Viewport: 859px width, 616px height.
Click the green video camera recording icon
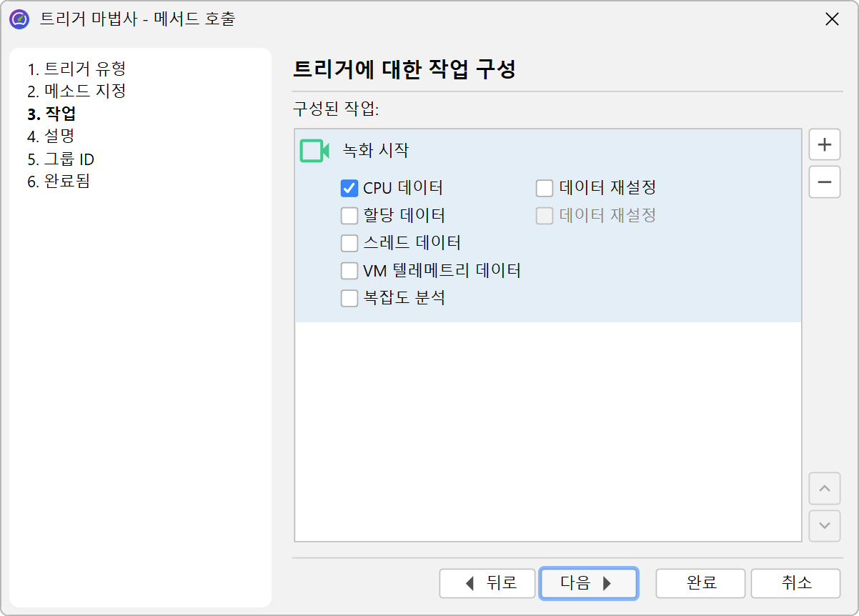[x=314, y=151]
